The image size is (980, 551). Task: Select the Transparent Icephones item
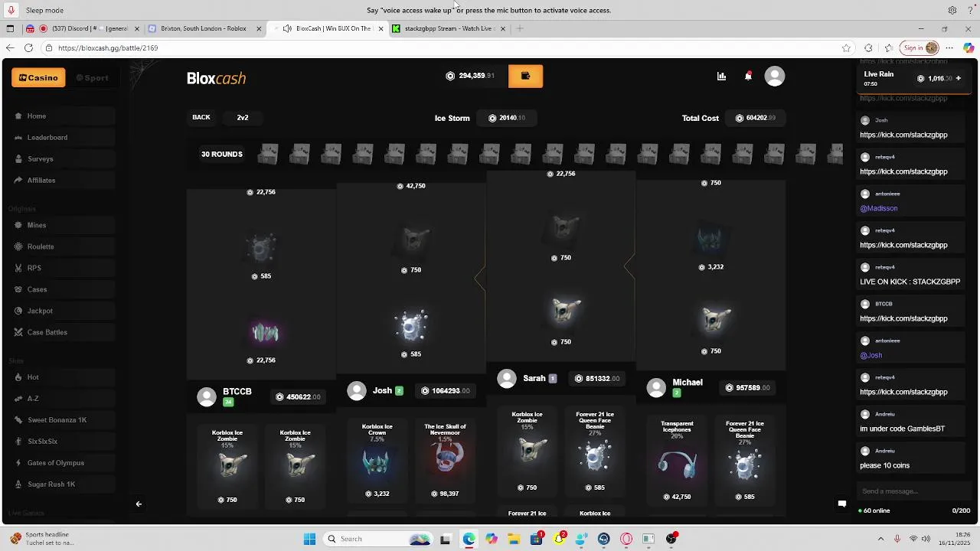point(677,461)
